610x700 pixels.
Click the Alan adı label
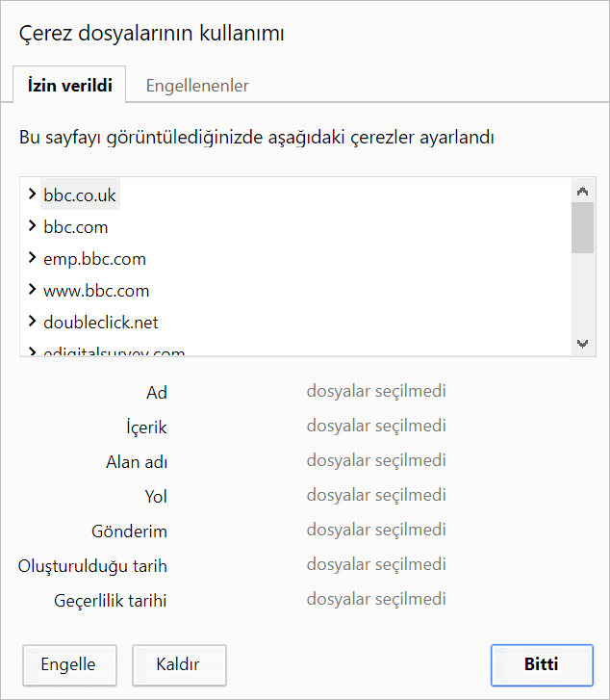(x=137, y=461)
